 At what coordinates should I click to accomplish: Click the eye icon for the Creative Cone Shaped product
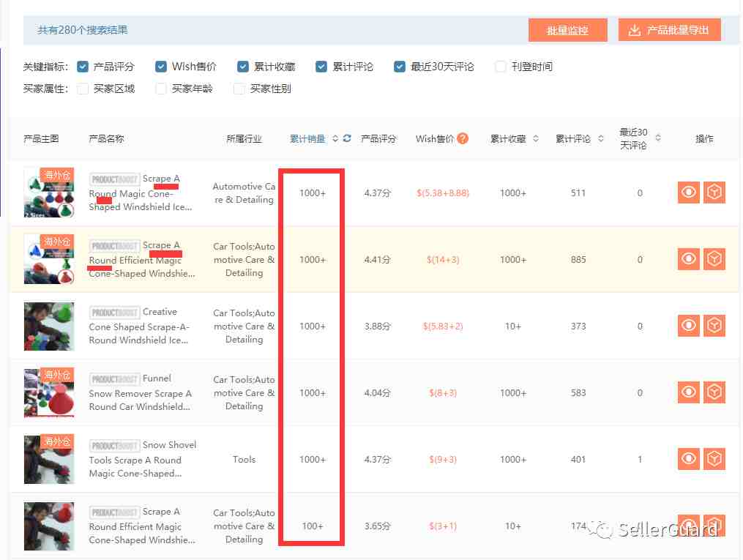pyautogui.click(x=688, y=326)
